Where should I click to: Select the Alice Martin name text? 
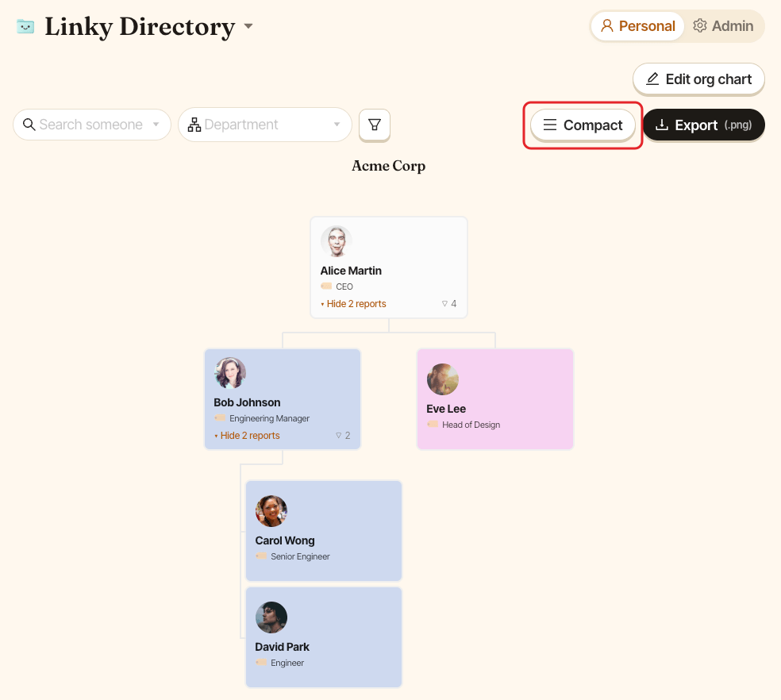(x=351, y=271)
